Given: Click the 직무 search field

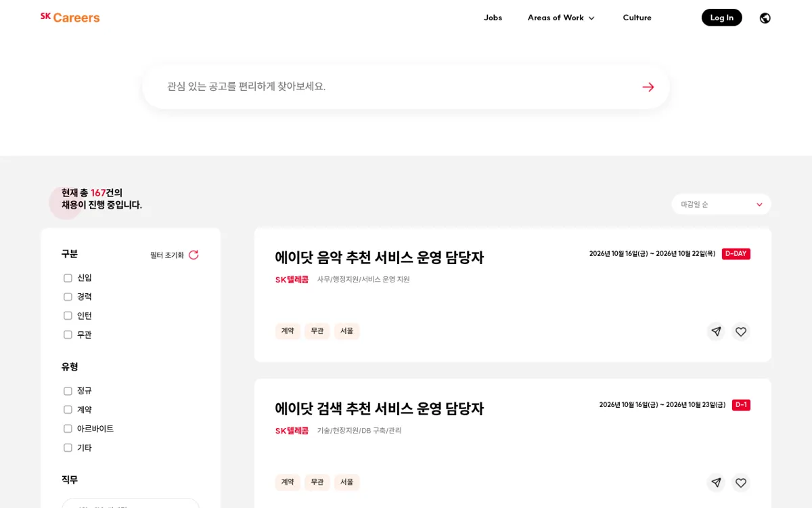Looking at the screenshot, I should (131, 503).
